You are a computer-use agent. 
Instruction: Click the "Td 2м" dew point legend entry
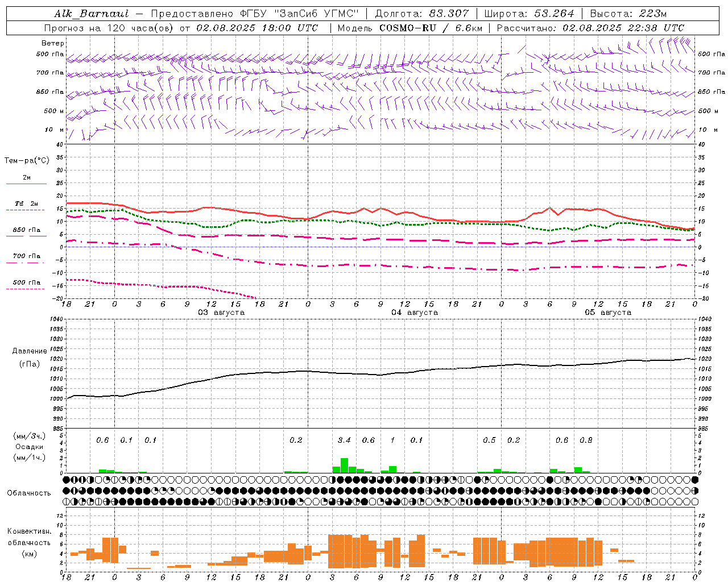pyautogui.click(x=27, y=203)
